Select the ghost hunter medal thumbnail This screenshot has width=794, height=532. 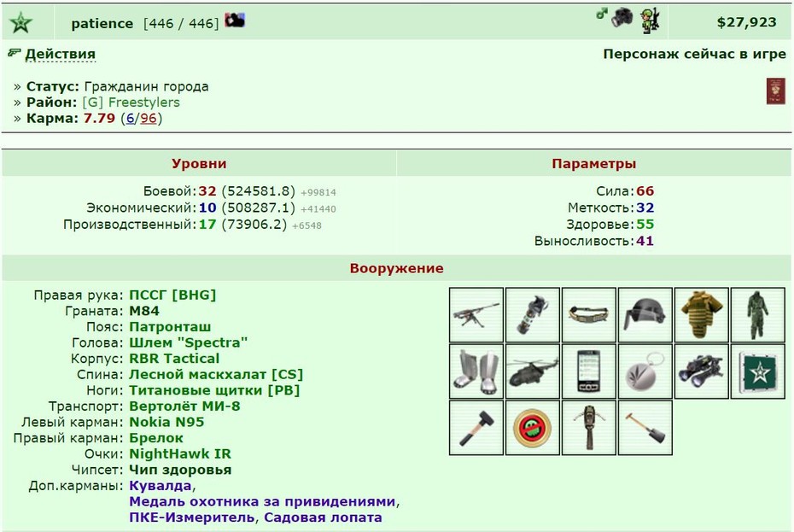point(532,427)
